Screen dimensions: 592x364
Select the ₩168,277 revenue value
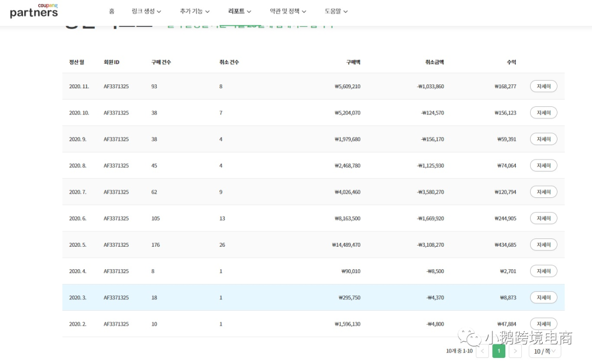coord(505,87)
